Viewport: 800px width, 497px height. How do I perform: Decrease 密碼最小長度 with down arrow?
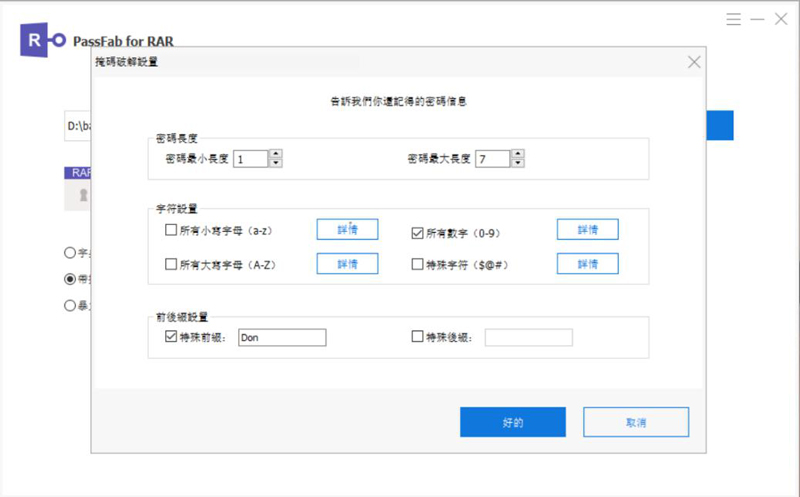276,163
